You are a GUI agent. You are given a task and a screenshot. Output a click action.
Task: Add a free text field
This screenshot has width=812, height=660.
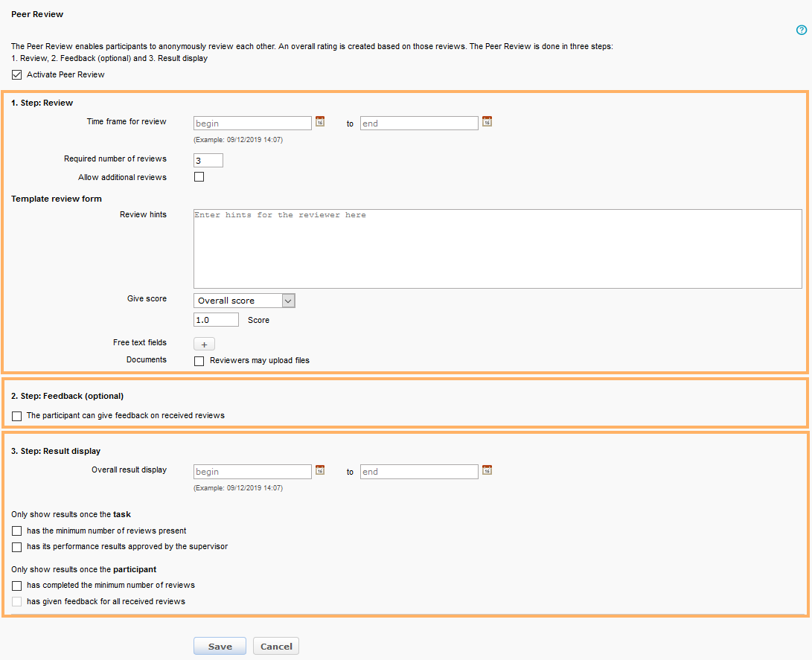204,344
